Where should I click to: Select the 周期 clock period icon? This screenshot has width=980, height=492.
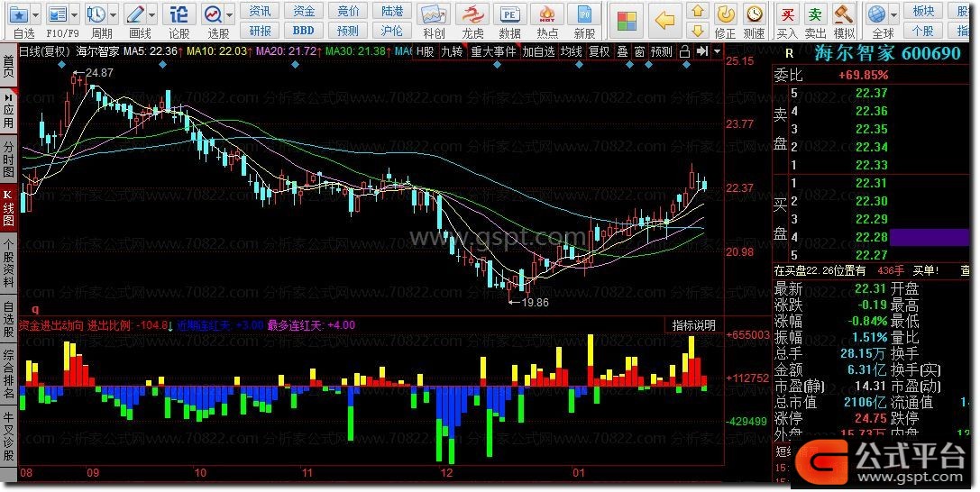[96, 14]
